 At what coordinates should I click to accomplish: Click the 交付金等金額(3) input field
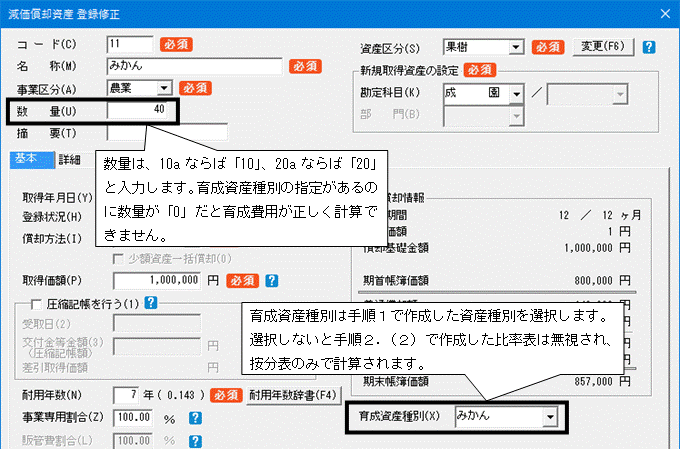tap(157, 346)
